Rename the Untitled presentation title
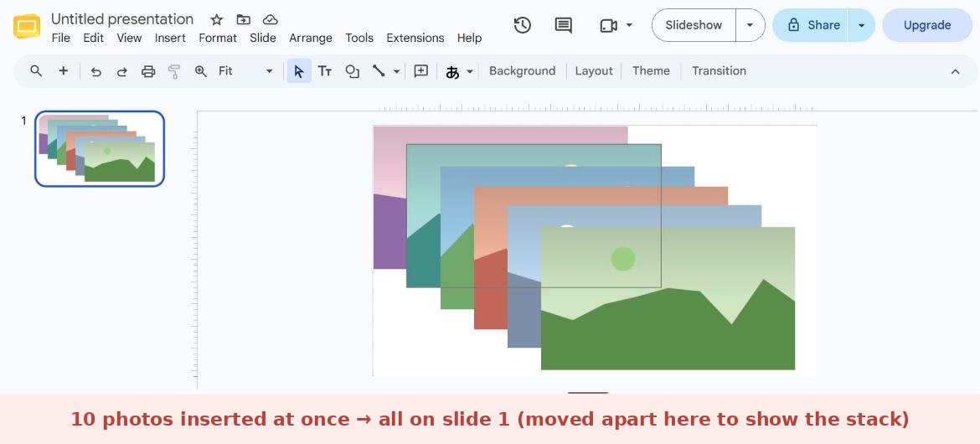The image size is (980, 444). [122, 19]
